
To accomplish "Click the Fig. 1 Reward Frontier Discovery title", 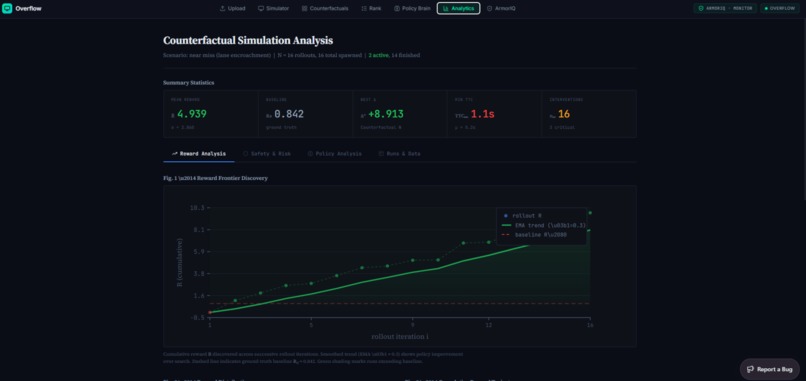I will point(215,178).
